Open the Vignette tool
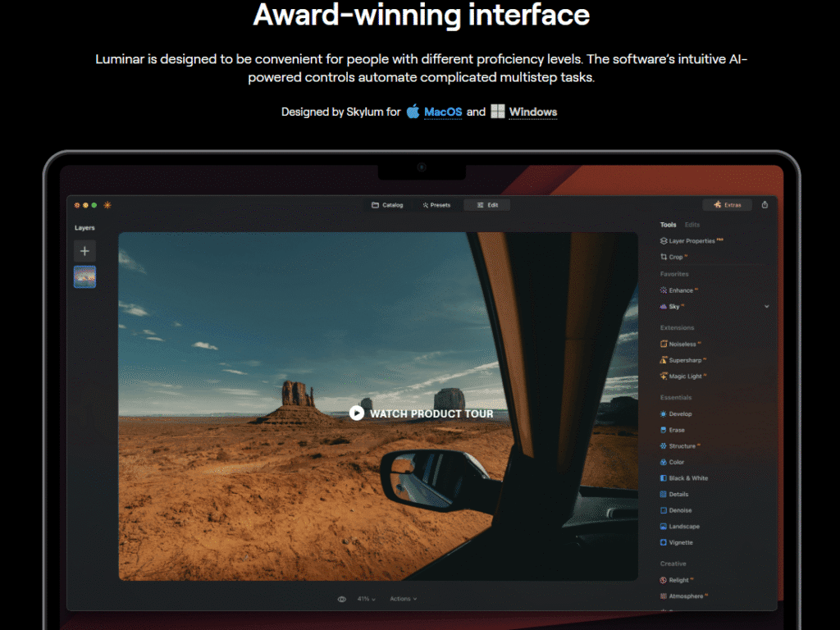 pyautogui.click(x=677, y=542)
